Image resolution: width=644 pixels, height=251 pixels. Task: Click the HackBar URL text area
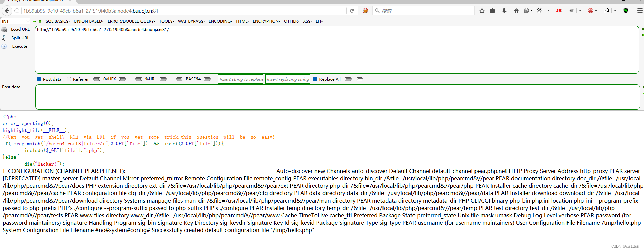click(x=337, y=50)
